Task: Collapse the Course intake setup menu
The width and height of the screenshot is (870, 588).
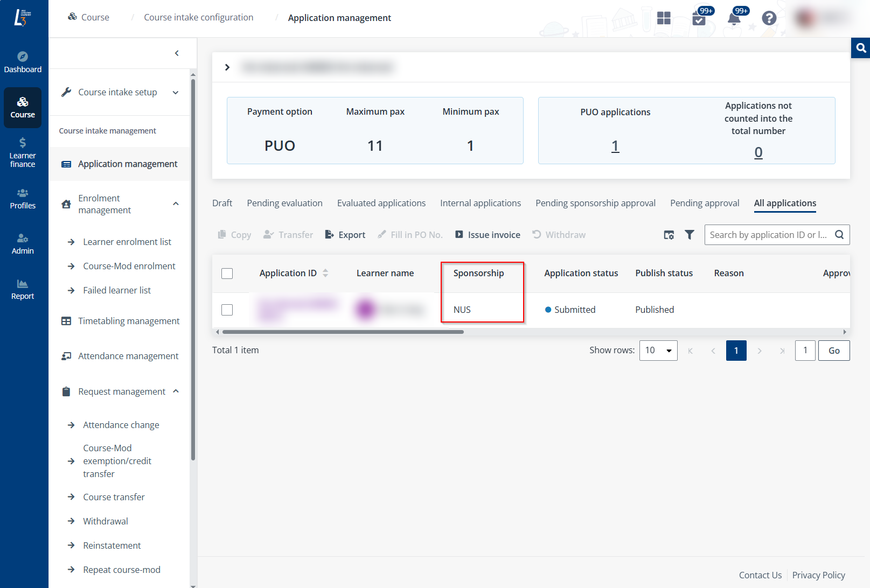Action: click(x=175, y=92)
